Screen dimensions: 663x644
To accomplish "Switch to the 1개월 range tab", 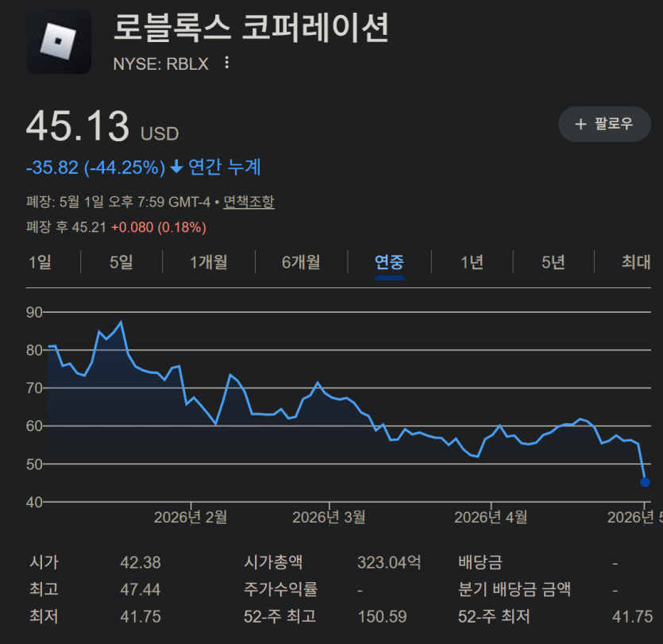I will pyautogui.click(x=209, y=262).
